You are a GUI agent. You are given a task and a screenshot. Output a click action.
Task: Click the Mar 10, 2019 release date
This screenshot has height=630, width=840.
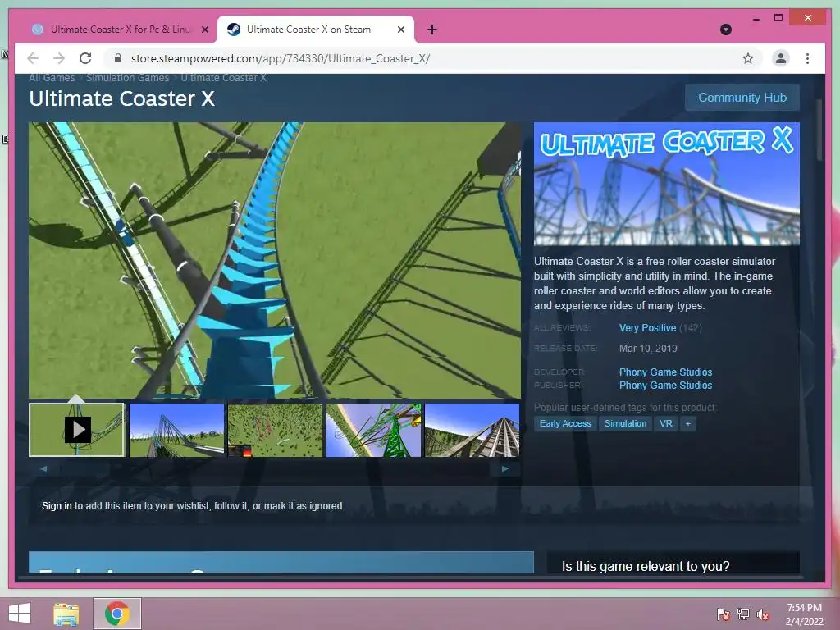[x=648, y=348]
